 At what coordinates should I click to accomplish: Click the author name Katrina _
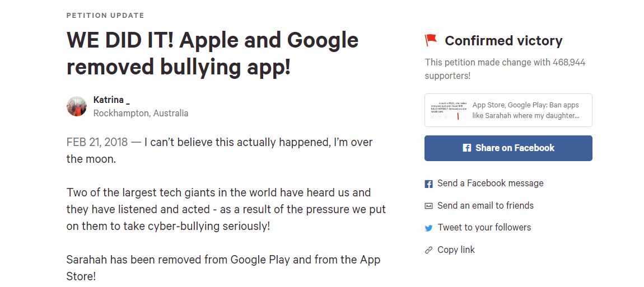click(x=111, y=100)
